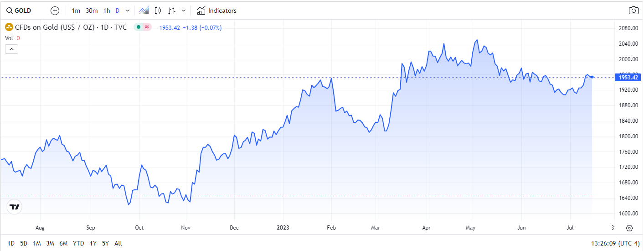This screenshot has height=251, width=644.
Task: Click the 2000.00 price axis label
Action: click(x=628, y=59)
